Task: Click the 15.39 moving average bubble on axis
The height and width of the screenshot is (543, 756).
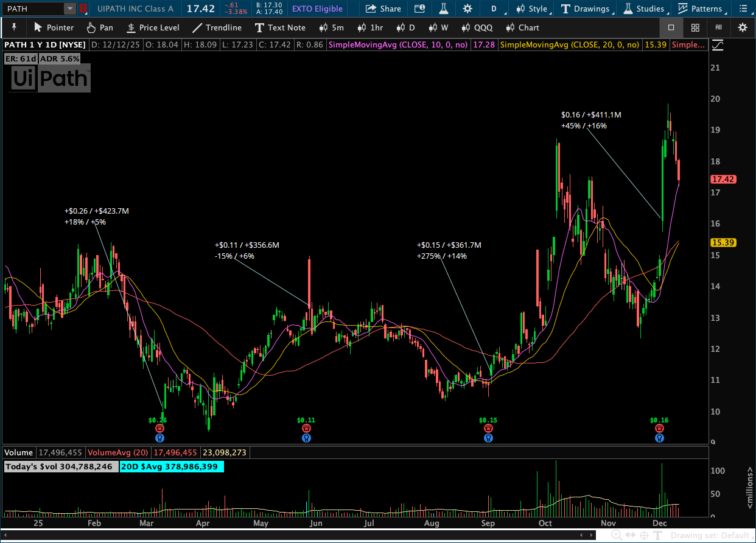Action: (x=723, y=243)
